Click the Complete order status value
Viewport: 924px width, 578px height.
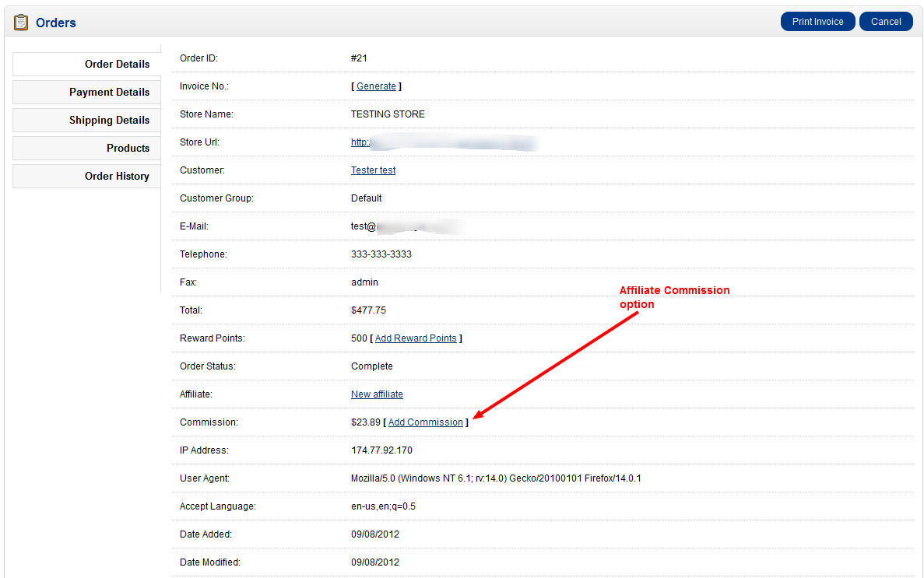click(372, 366)
